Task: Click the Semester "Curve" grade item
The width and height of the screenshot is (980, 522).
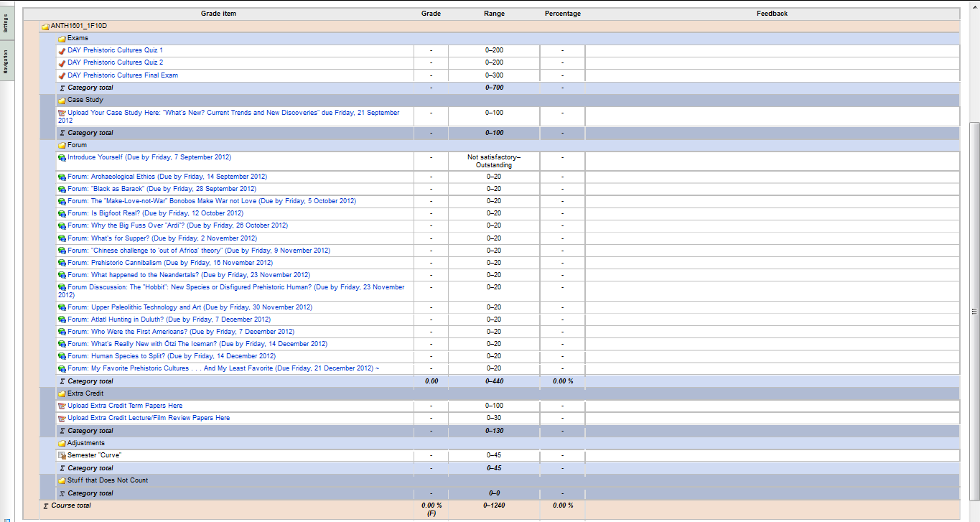Action: coord(95,455)
